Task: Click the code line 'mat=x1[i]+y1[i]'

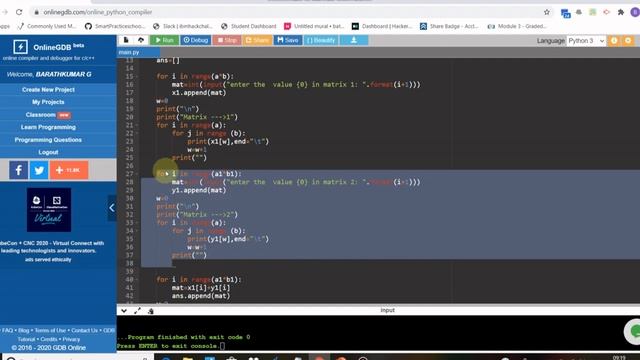Action: 201,288
